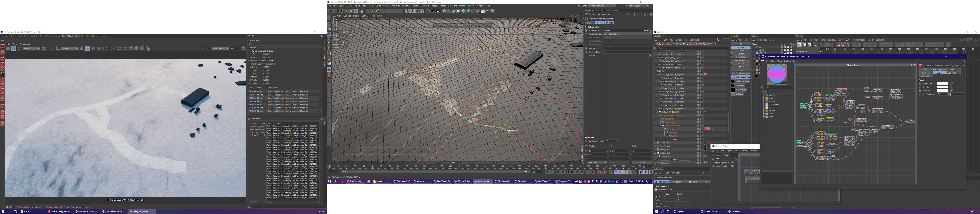The height and width of the screenshot is (214, 980).
Task: Expand Lights category in Nodes list
Action: (x=764, y=107)
